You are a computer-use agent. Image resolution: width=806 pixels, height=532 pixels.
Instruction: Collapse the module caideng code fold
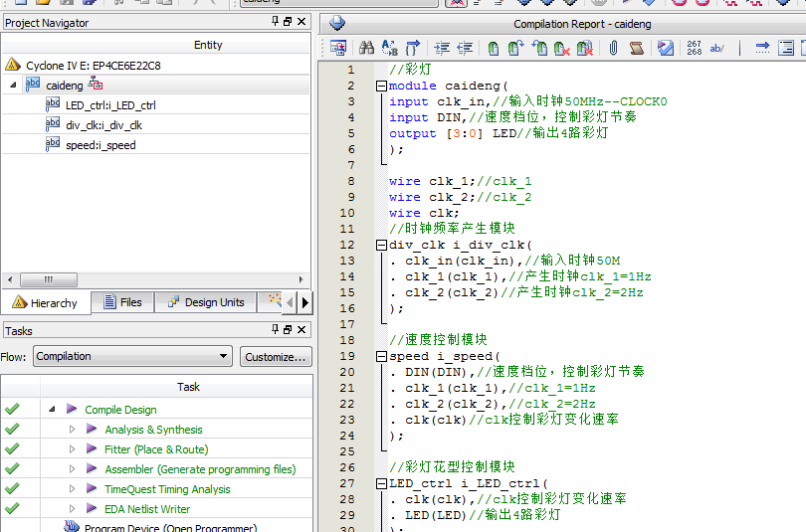coord(381,86)
